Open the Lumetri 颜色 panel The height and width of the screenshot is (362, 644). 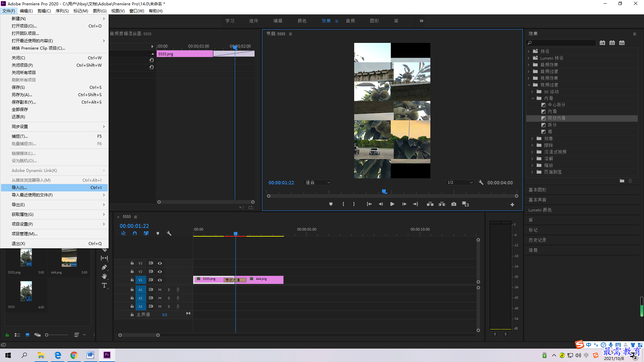[540, 210]
